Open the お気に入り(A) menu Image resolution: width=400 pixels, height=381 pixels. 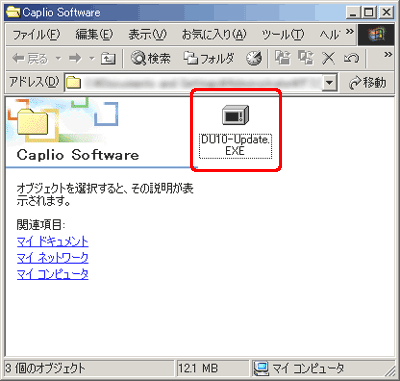tap(214, 34)
